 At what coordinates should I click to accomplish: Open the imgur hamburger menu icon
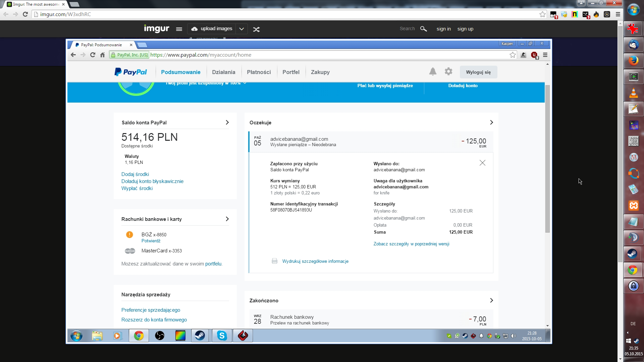179,29
